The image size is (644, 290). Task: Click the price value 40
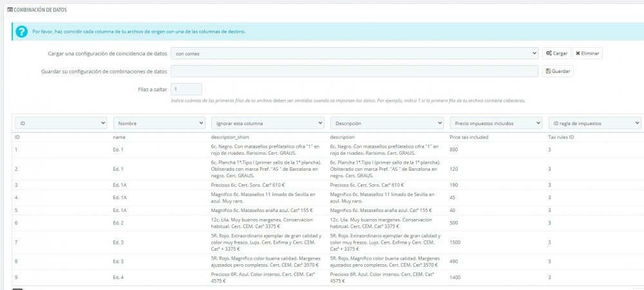(x=453, y=210)
